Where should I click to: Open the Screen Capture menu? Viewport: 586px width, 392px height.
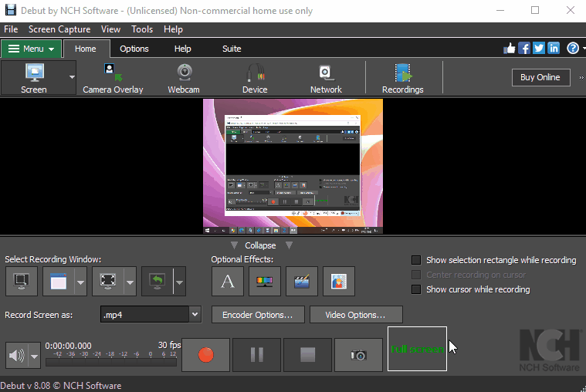coord(59,29)
